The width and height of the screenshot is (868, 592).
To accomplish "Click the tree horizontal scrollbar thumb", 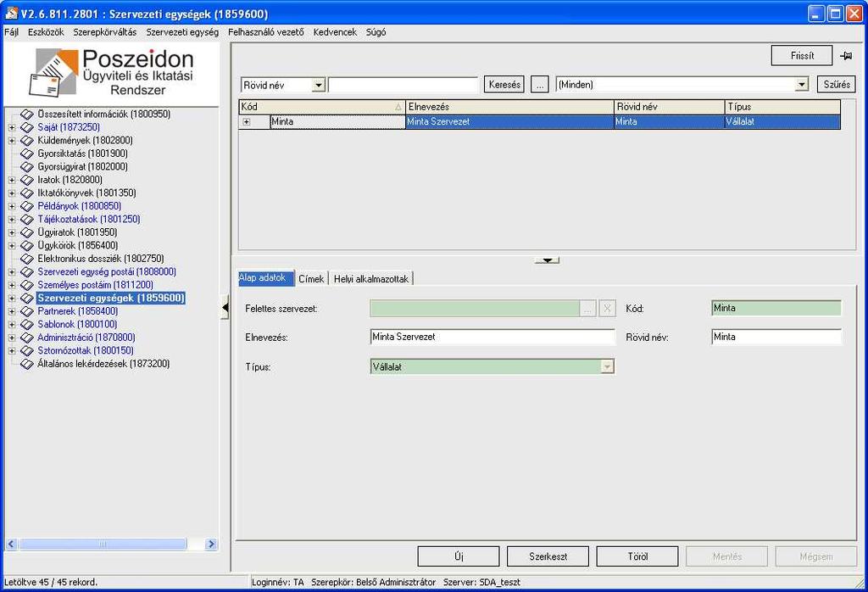I will pos(103,545).
